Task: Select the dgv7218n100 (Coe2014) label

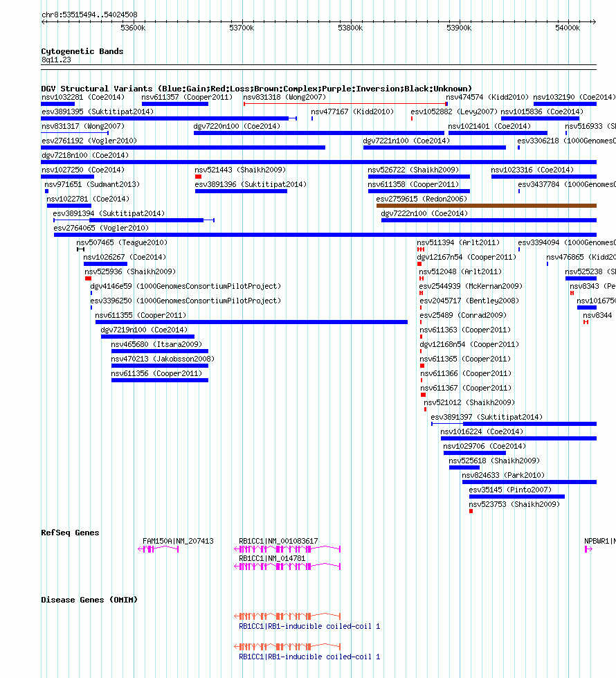Action: click(85, 155)
